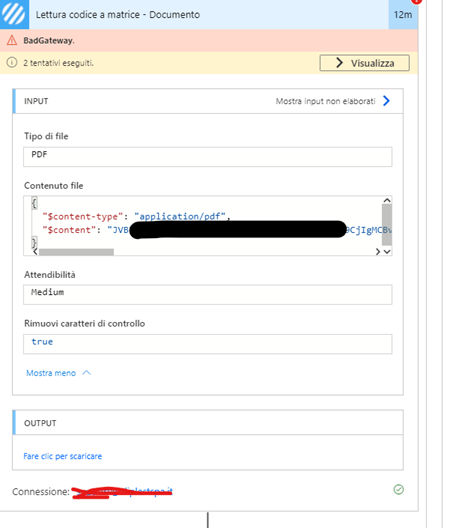This screenshot has width=450, height=528.
Task: Click the blue chevron next to raw inputs
Action: [x=386, y=101]
